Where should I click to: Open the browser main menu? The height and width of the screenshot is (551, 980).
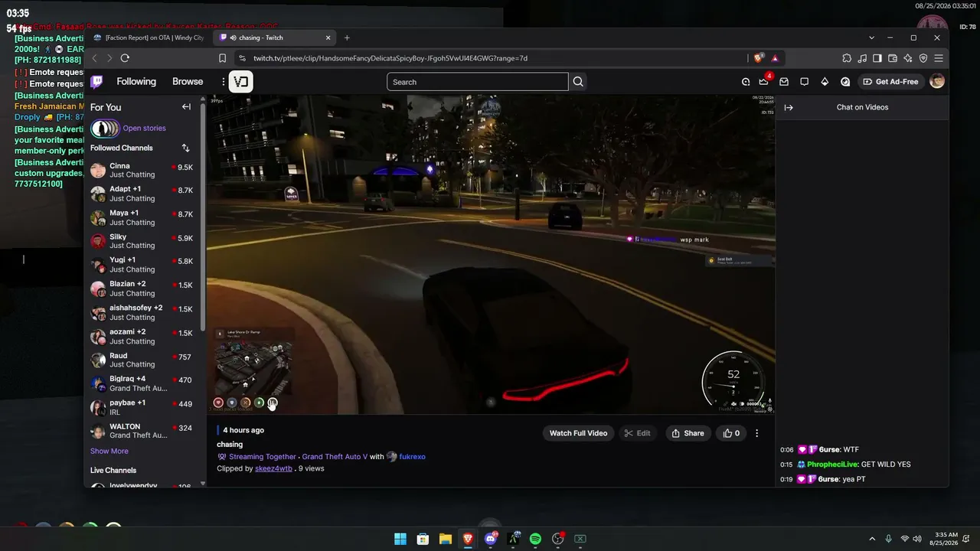(x=939, y=58)
